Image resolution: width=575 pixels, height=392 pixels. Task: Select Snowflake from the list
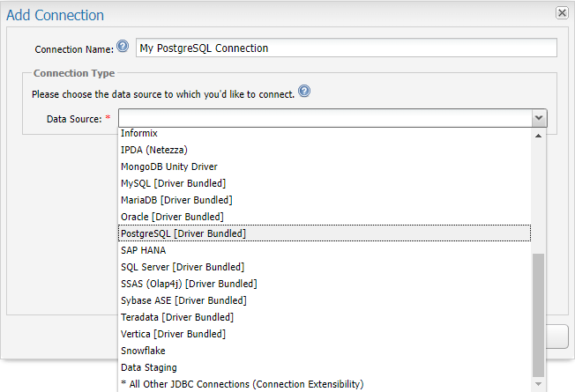coord(325,351)
